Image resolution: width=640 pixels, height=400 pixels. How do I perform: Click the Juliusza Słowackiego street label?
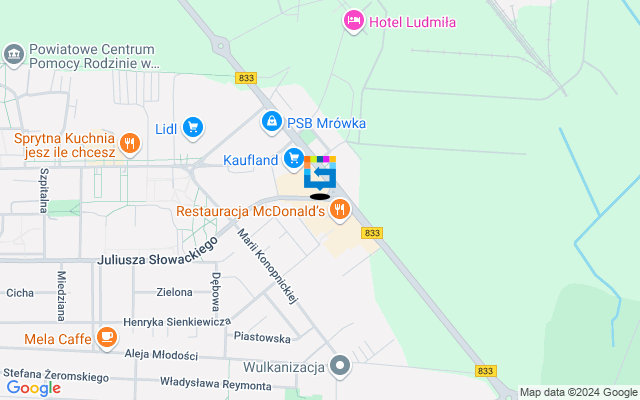click(x=159, y=253)
